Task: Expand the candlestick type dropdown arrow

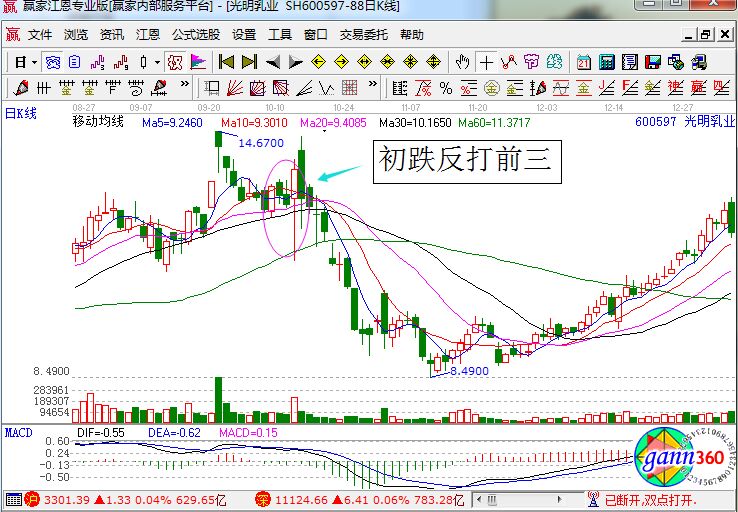Action: (157, 62)
